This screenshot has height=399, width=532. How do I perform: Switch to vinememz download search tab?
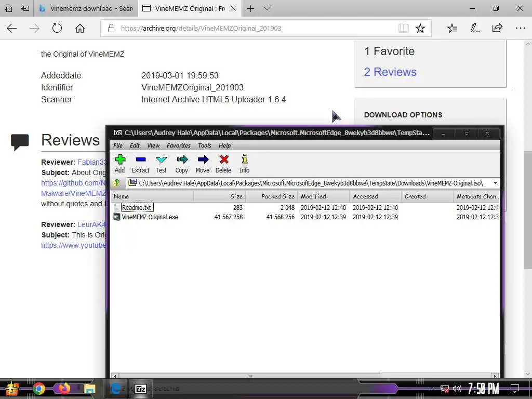click(x=86, y=8)
